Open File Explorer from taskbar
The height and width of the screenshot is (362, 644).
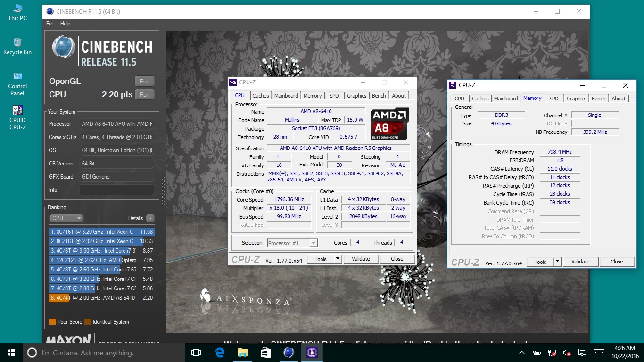(242, 353)
